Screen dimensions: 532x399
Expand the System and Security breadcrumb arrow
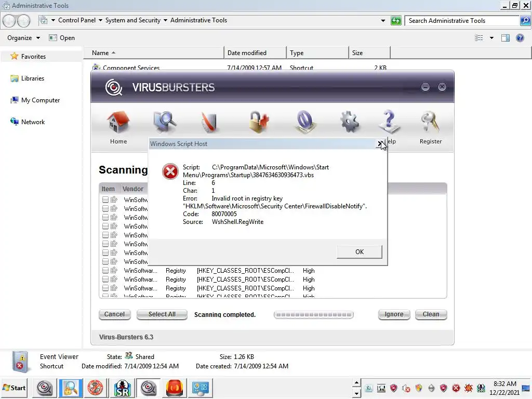(165, 20)
